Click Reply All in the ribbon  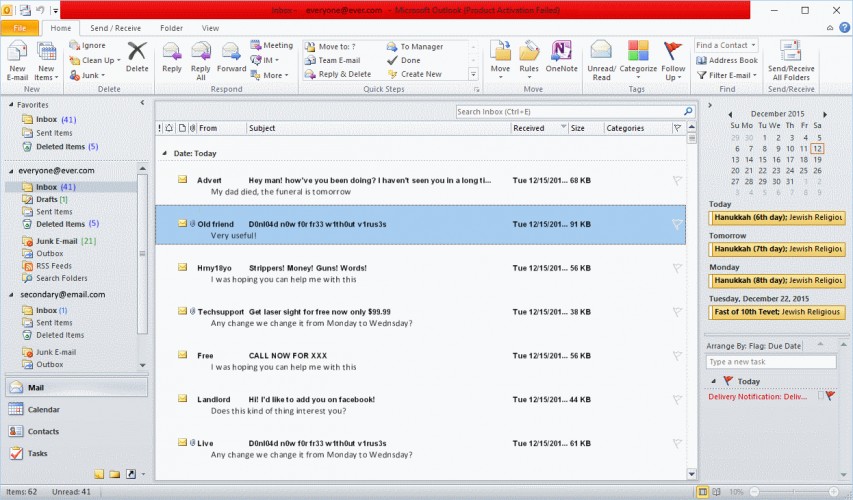(x=200, y=61)
